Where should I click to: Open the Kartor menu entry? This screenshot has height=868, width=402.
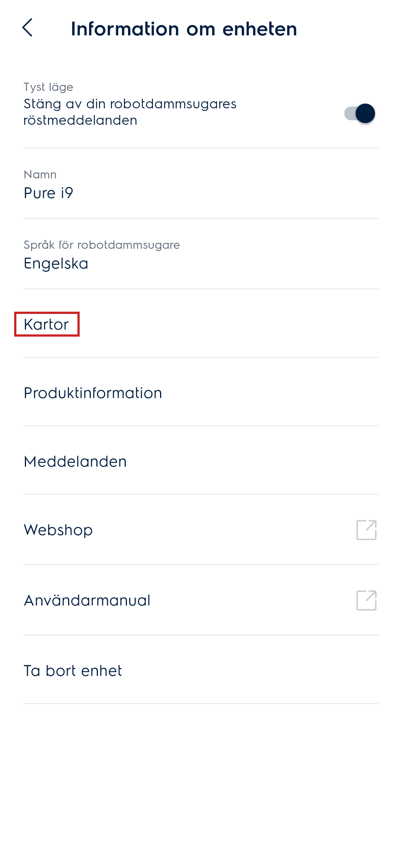pos(47,324)
